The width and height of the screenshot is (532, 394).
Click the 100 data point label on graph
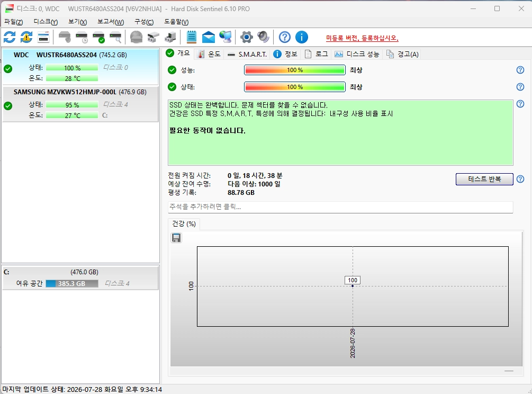coord(353,280)
